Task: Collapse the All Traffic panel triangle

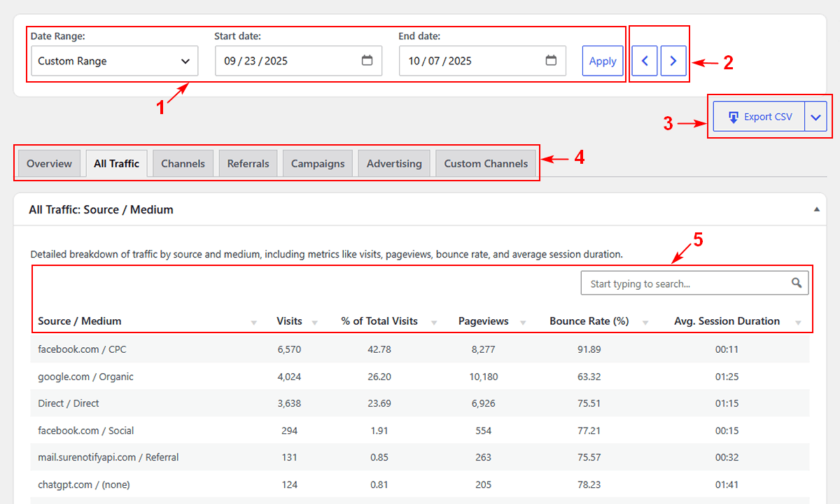Action: [816, 209]
